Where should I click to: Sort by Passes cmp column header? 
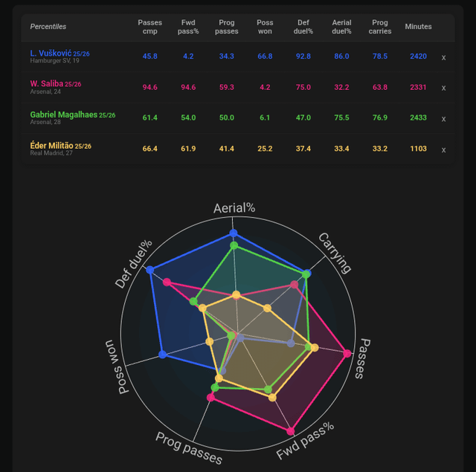coord(149,27)
